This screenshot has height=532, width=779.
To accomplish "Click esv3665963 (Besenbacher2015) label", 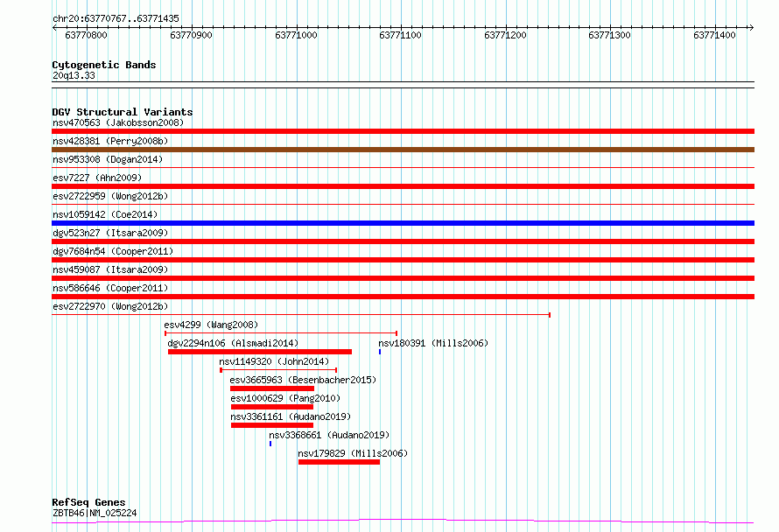I will pos(303,380).
